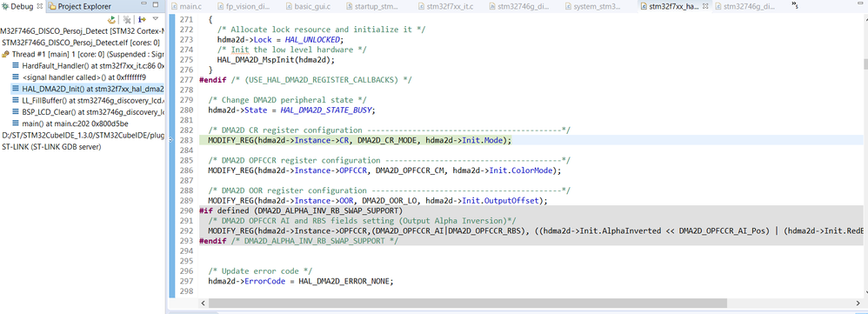Select BSP_LCD_Clear() stack frame

coord(88,112)
